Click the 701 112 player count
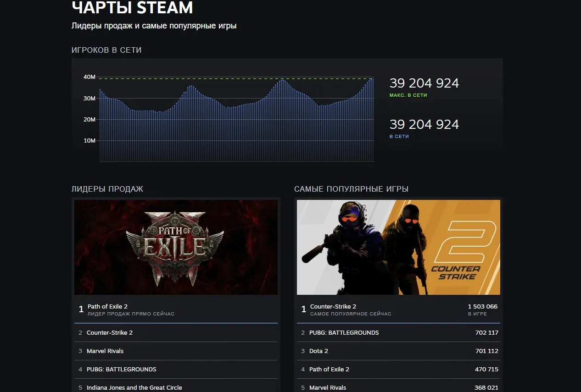Screen dimensions: 581x392 pos(487,351)
